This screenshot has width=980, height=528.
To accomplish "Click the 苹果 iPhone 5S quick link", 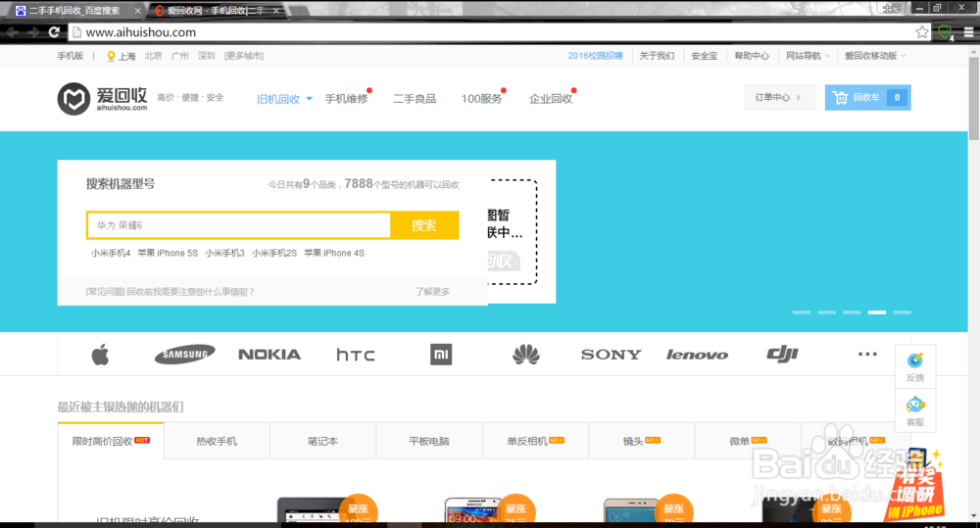I will [x=168, y=253].
